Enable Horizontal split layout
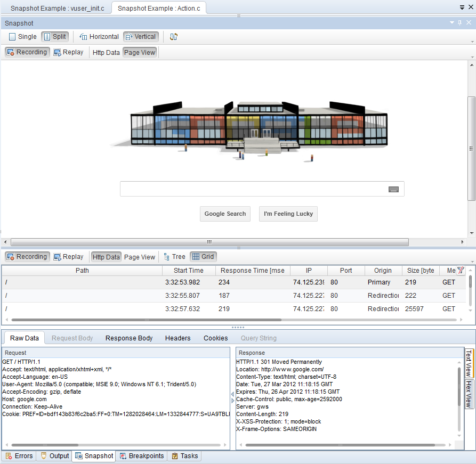Image resolution: width=476 pixels, height=464 pixels. pyautogui.click(x=99, y=37)
